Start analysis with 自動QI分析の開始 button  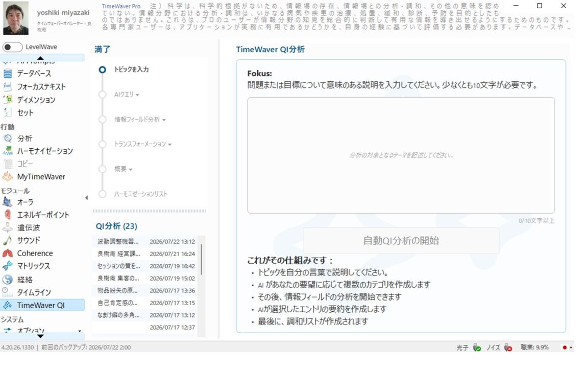(401, 241)
